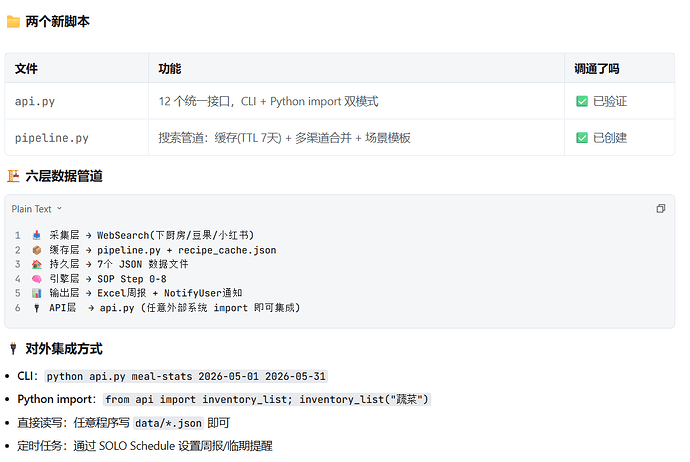Click the house emoji on the 持久层 line
This screenshot has height=462, width=690.
click(37, 264)
